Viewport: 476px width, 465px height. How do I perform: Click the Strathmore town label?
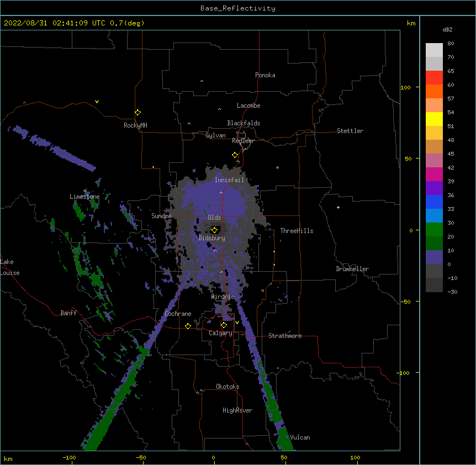pyautogui.click(x=285, y=336)
